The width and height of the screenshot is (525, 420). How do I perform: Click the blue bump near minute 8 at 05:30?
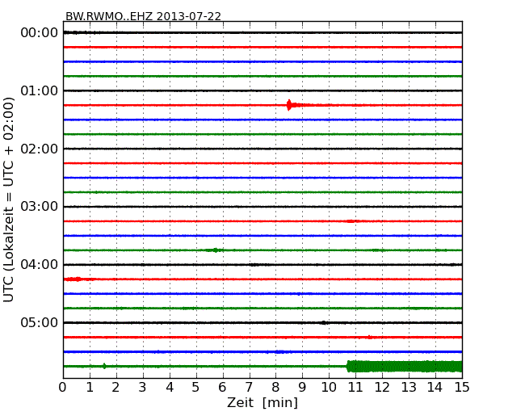(x=279, y=351)
